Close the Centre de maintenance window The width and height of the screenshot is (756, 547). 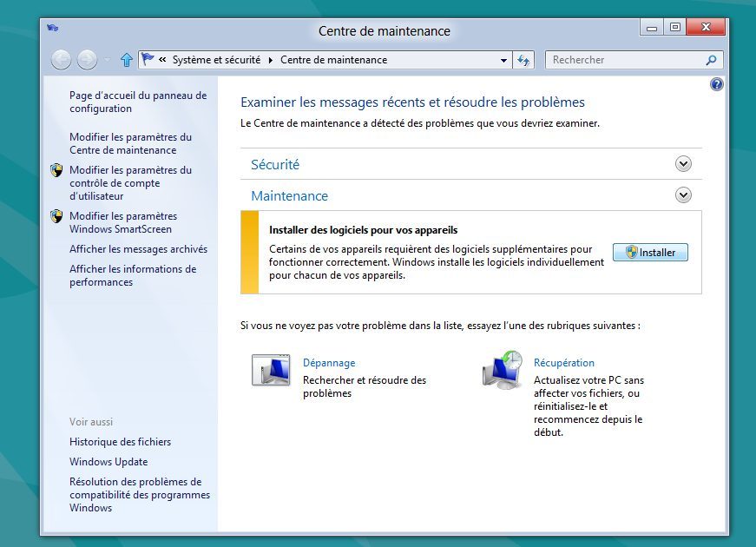706,28
